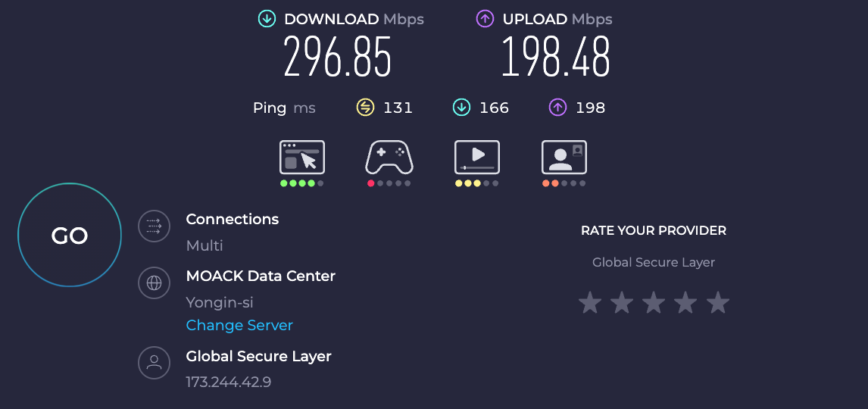Rate provider with the third star

pyautogui.click(x=654, y=303)
